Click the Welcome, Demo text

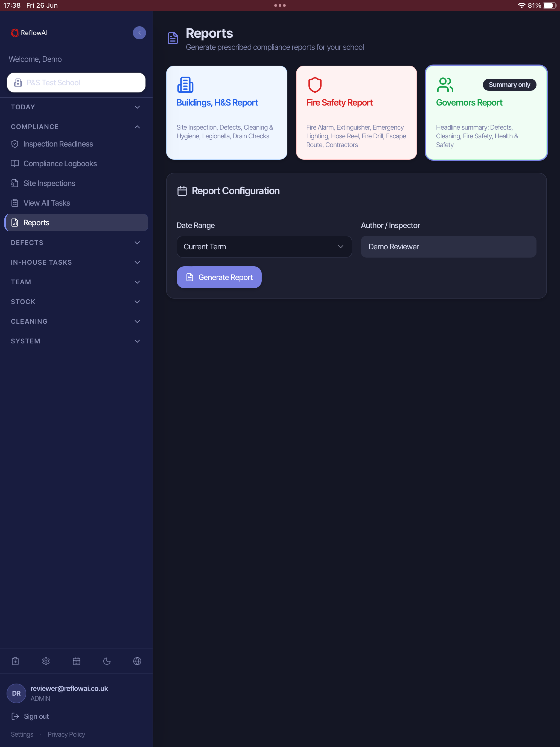(35, 59)
